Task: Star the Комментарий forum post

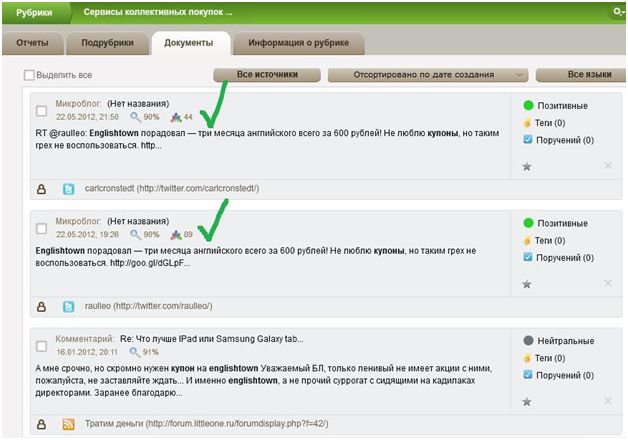Action: pos(527,402)
